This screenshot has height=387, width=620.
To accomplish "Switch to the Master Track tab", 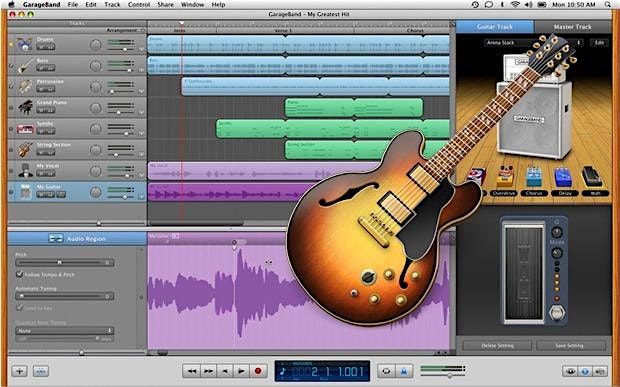I will click(x=573, y=27).
